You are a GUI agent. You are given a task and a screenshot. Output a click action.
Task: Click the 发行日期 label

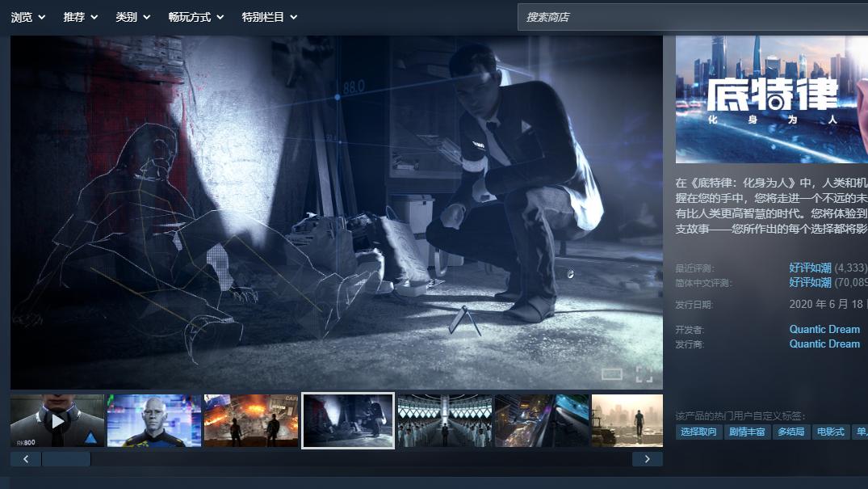694,305
